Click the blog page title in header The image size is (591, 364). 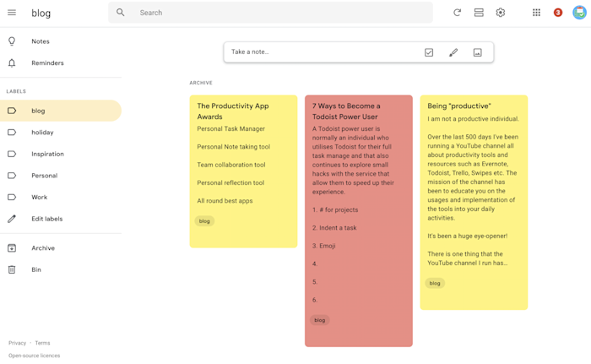(x=41, y=14)
